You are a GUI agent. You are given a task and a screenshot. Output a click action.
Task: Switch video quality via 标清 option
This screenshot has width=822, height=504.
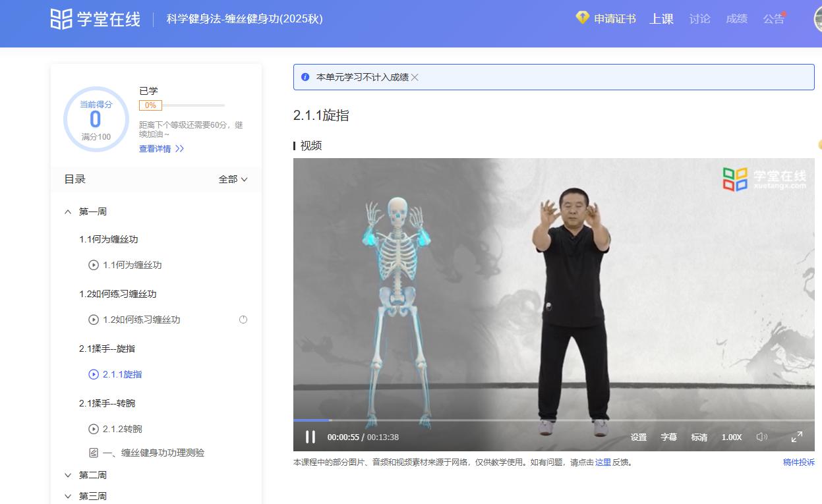699,437
